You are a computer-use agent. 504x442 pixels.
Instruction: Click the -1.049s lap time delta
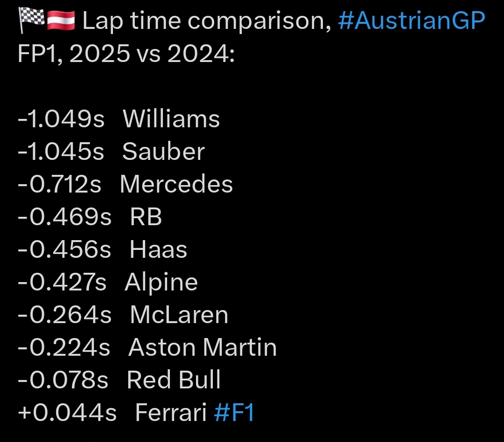tap(61, 119)
